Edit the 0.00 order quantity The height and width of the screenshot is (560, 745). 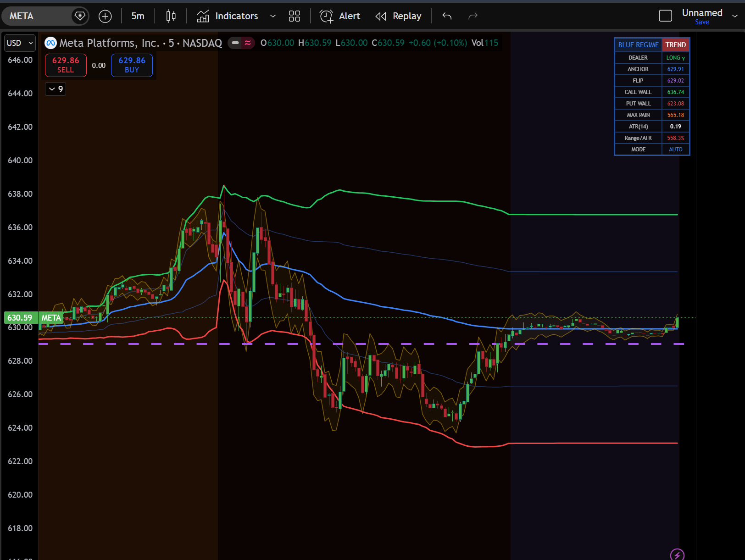(99, 66)
